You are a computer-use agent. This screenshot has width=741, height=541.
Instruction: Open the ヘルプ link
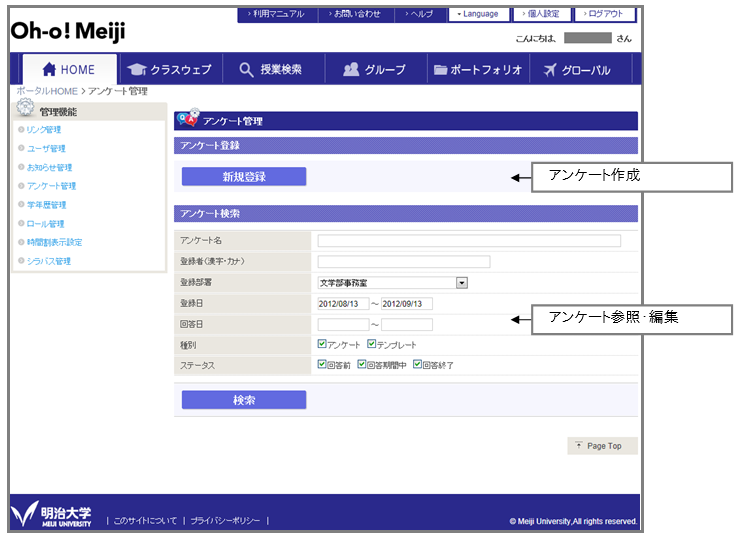tap(421, 14)
